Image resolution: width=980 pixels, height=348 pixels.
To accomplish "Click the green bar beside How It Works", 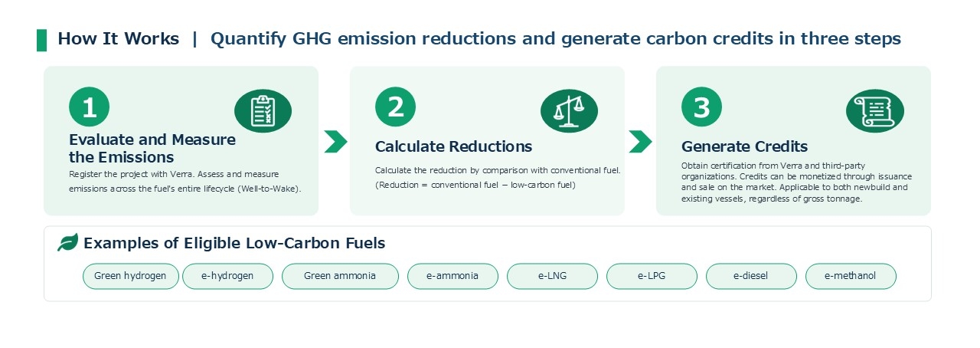I will tap(41, 40).
